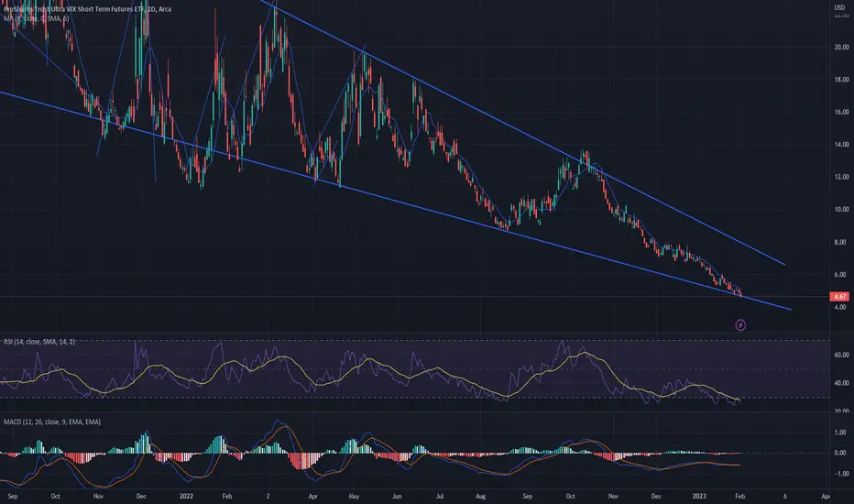Click the Sep label at the time axis start

coord(13,497)
